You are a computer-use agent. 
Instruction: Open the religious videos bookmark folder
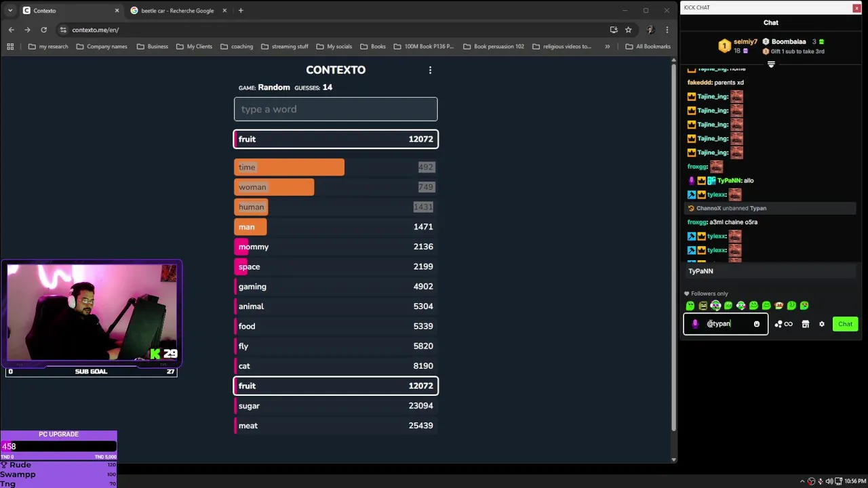[562, 47]
